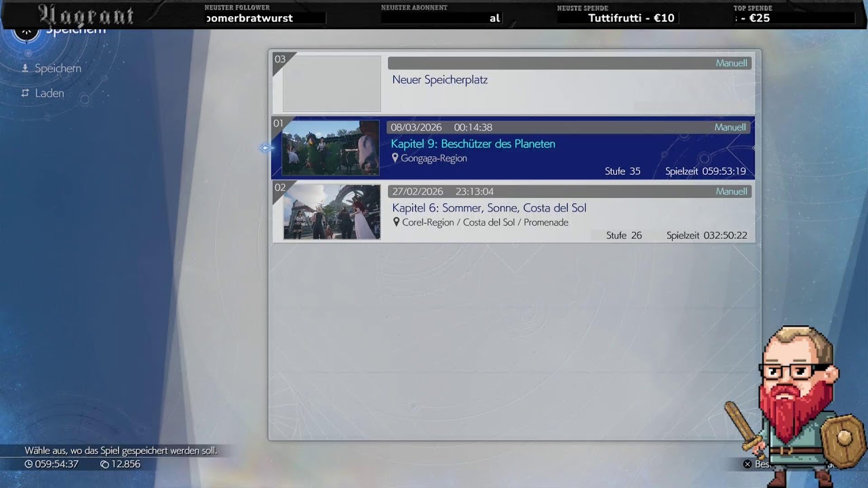Select the Laden menu option

pos(50,94)
